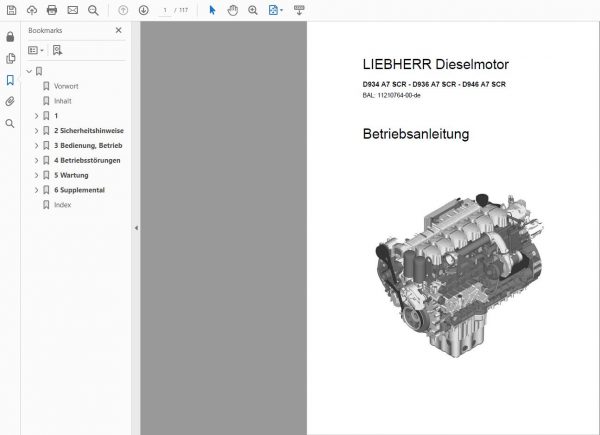Open the page thumbnails panel
This screenshot has width=600, height=435.
point(10,58)
